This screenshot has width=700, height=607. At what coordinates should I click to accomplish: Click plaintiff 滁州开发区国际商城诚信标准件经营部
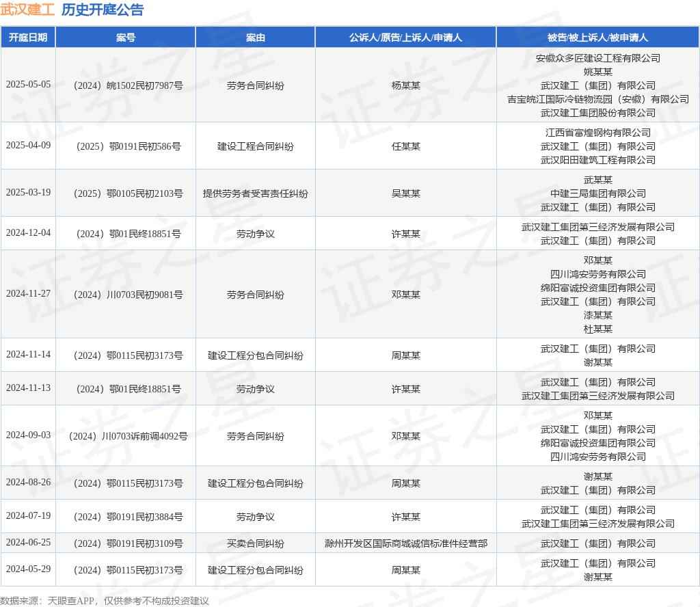[406, 543]
